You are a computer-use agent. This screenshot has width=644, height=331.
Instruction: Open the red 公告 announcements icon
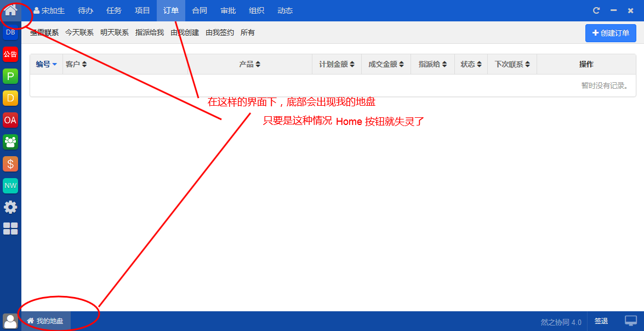[x=10, y=54]
